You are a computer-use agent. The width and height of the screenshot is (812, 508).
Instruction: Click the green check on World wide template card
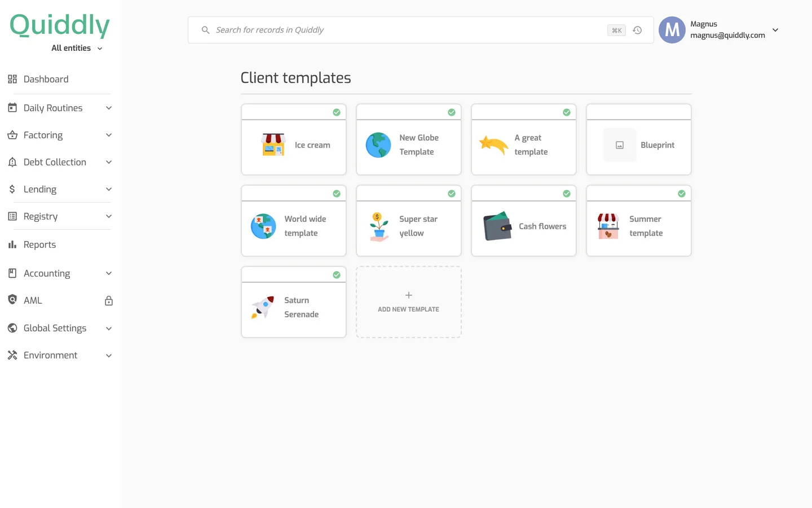(x=337, y=194)
